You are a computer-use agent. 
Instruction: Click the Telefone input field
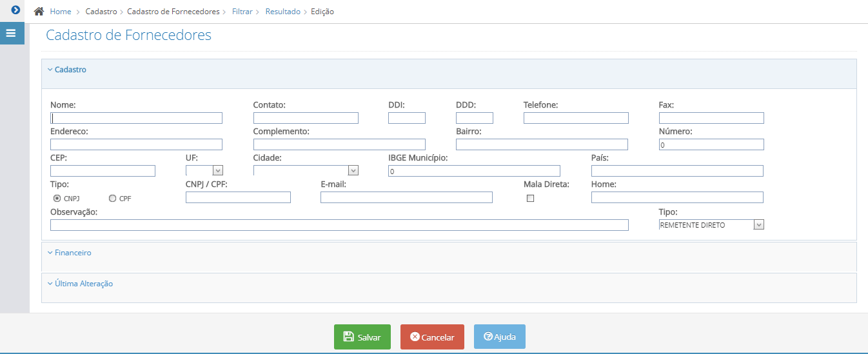576,118
